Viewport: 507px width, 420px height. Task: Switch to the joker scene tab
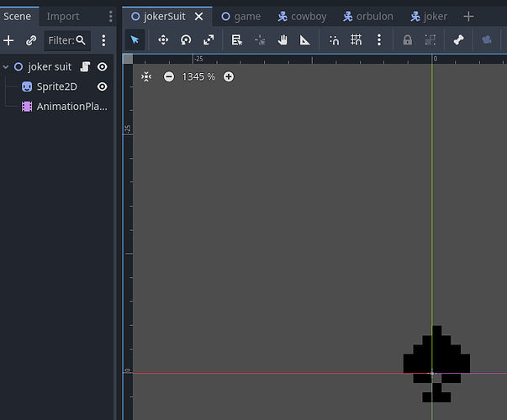[x=429, y=16]
